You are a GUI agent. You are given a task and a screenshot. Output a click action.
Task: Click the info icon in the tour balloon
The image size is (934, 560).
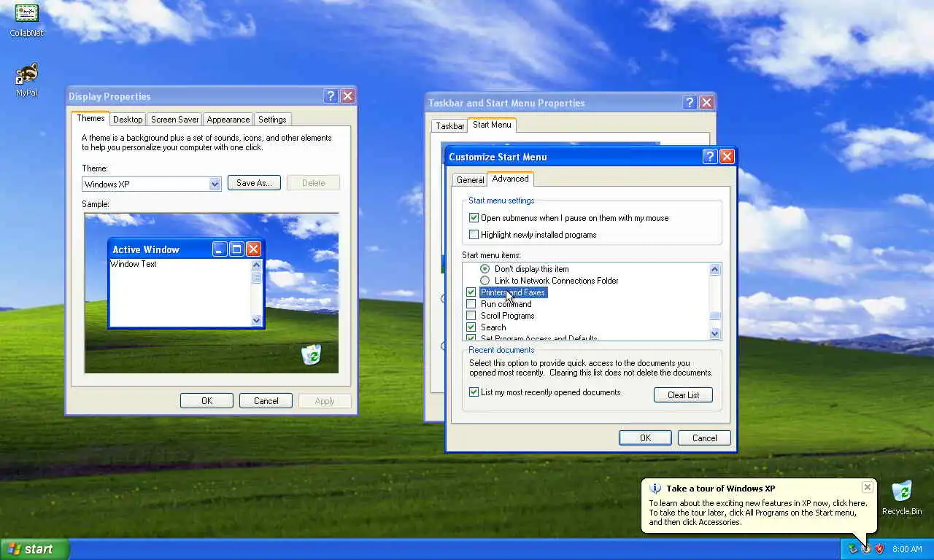[x=655, y=489]
